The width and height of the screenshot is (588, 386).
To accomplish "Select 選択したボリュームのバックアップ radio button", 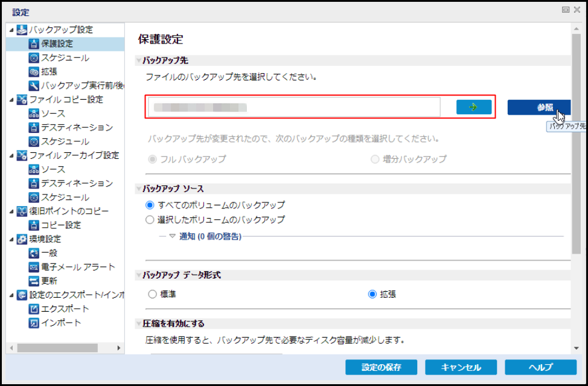I will pyautogui.click(x=150, y=219).
